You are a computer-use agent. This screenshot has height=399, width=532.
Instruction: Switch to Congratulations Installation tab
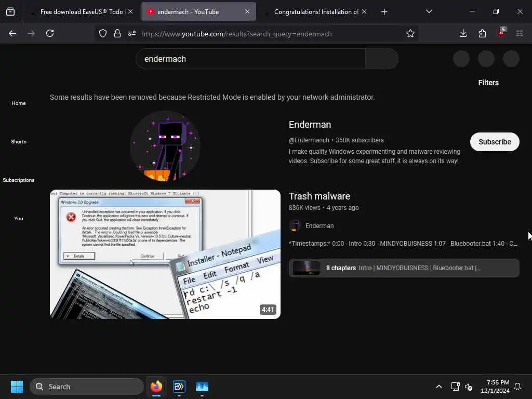(x=315, y=12)
